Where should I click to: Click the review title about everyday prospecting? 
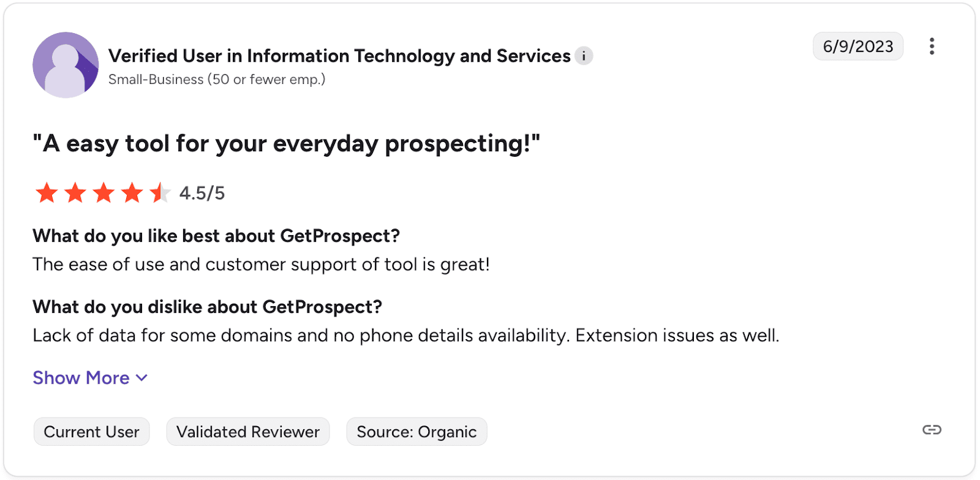286,144
